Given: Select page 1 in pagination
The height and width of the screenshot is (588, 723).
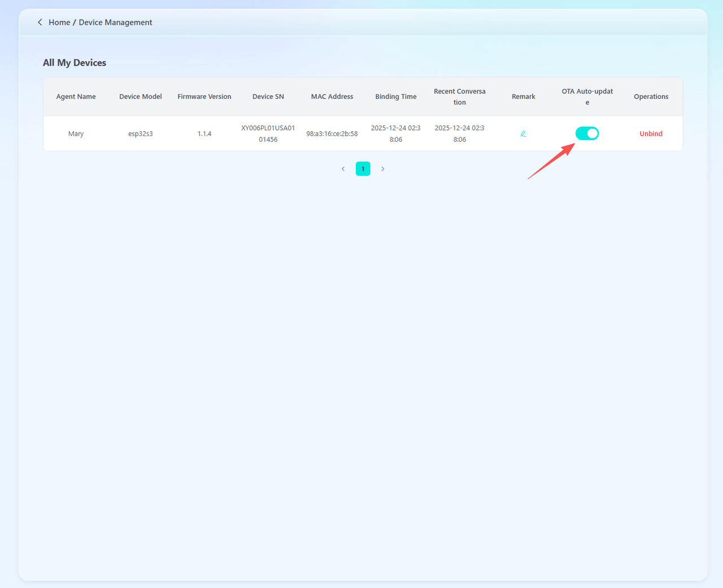Looking at the screenshot, I should tap(363, 169).
